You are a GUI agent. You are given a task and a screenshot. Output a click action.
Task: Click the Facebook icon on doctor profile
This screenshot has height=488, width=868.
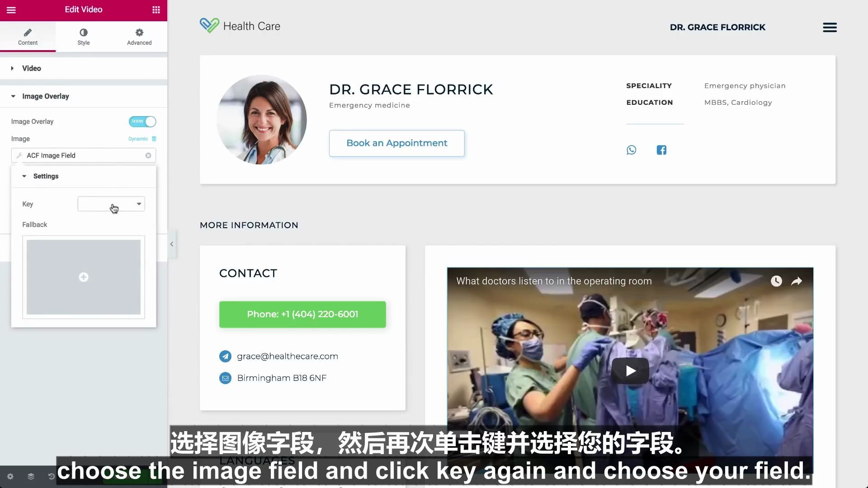[662, 150]
